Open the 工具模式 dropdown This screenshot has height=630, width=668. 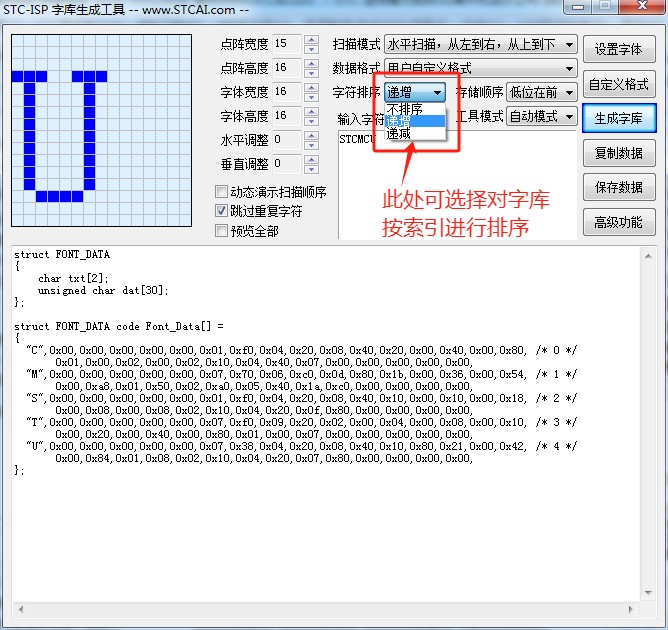click(x=542, y=116)
